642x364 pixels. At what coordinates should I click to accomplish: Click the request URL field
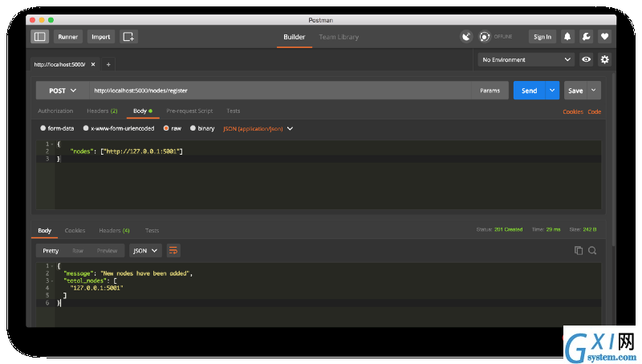point(280,91)
